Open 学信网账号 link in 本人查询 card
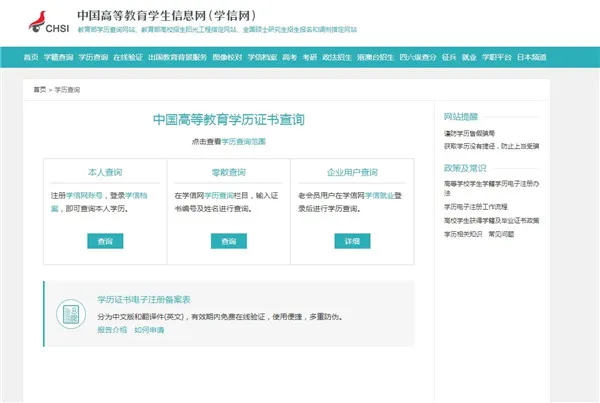 (84, 196)
